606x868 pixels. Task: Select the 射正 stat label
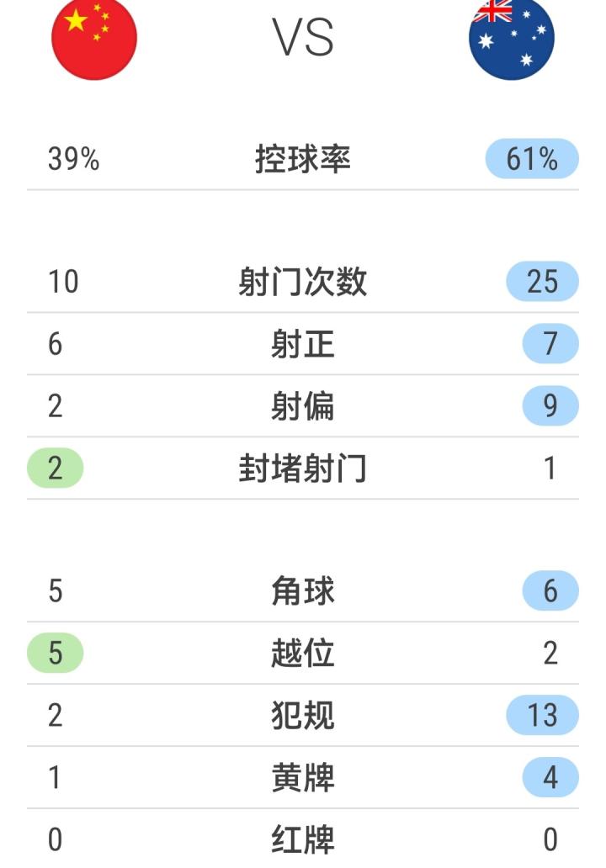[x=303, y=344]
